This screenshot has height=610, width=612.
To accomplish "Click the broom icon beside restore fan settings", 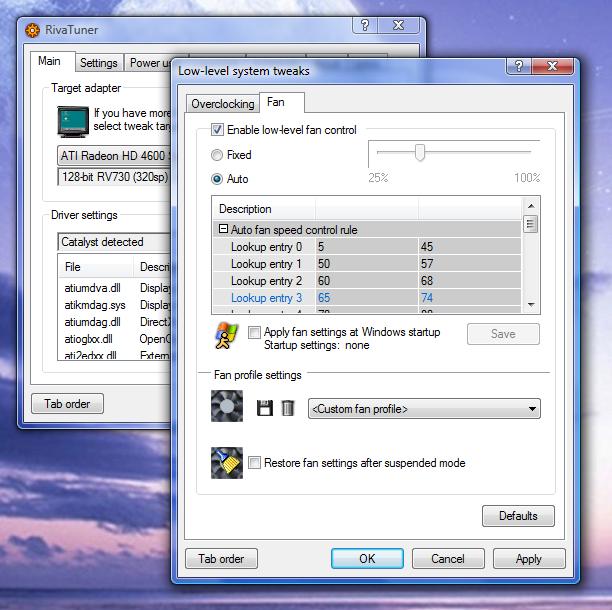I will [227, 462].
